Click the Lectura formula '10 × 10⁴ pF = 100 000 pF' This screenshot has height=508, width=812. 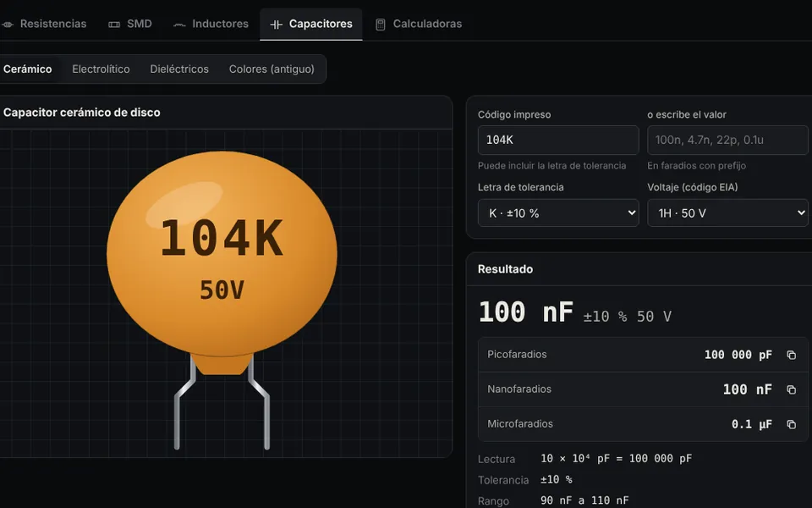click(x=617, y=459)
